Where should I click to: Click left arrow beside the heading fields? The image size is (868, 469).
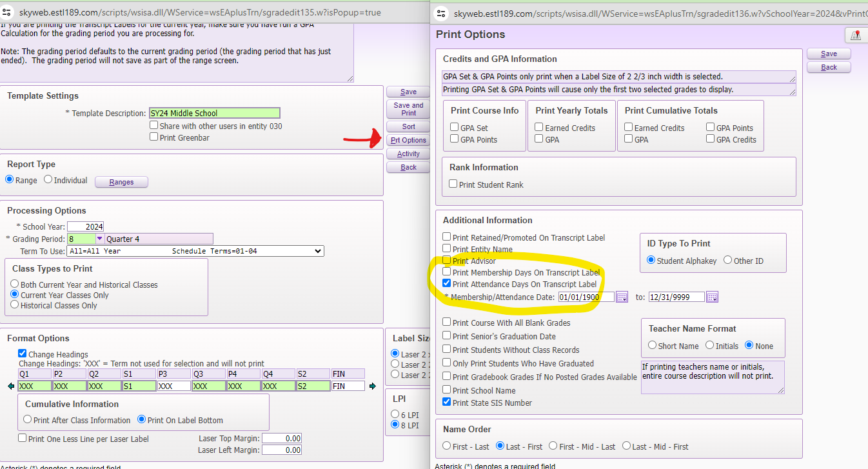(x=11, y=386)
